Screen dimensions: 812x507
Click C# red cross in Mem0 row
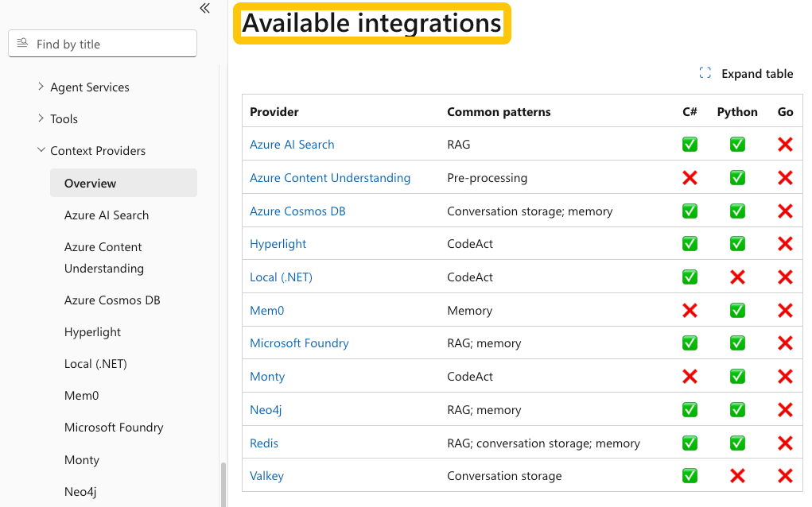pyautogui.click(x=690, y=311)
